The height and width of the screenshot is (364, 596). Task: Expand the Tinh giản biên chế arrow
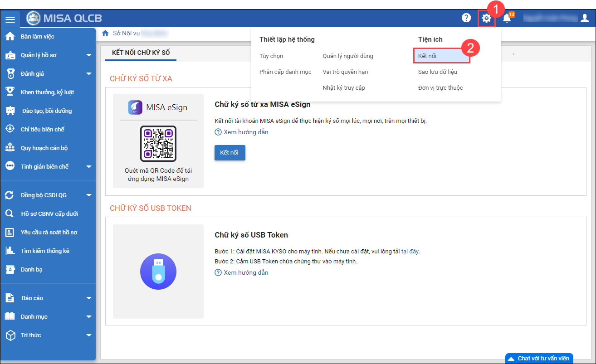[89, 167]
